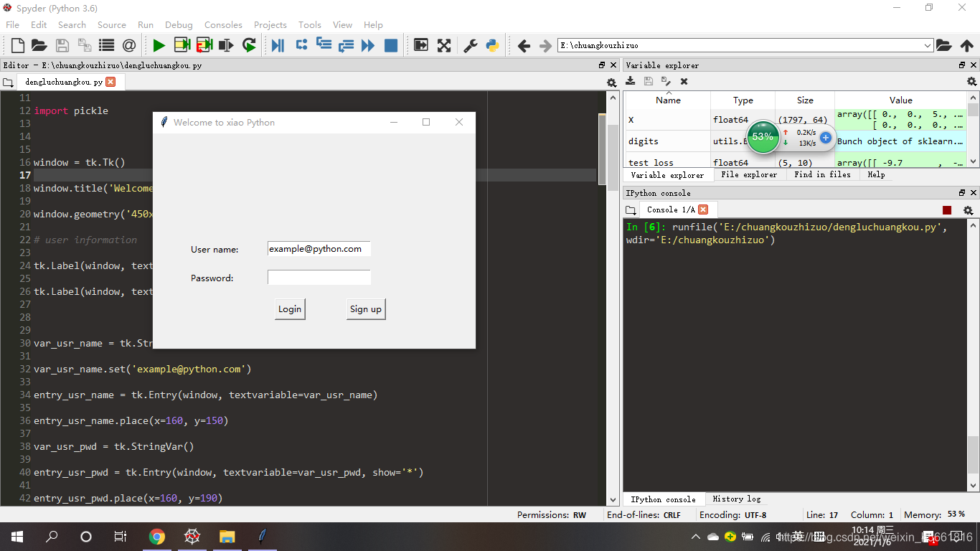Click Save data icon in Variable explorer
The height and width of the screenshot is (551, 980).
point(649,82)
